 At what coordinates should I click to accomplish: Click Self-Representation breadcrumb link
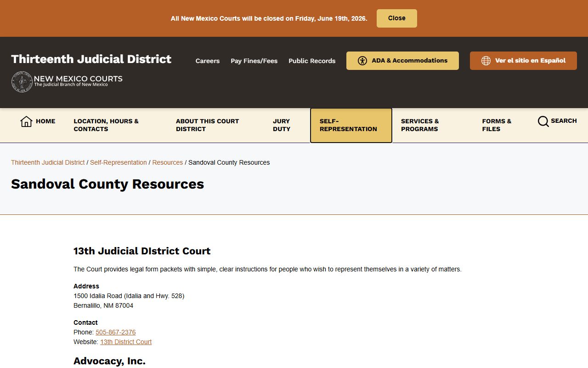click(119, 162)
